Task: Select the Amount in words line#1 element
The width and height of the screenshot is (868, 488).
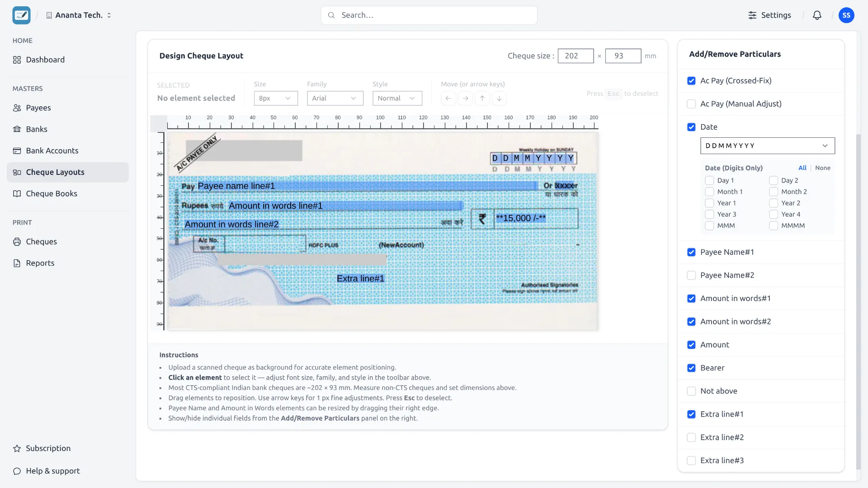Action: (x=345, y=206)
